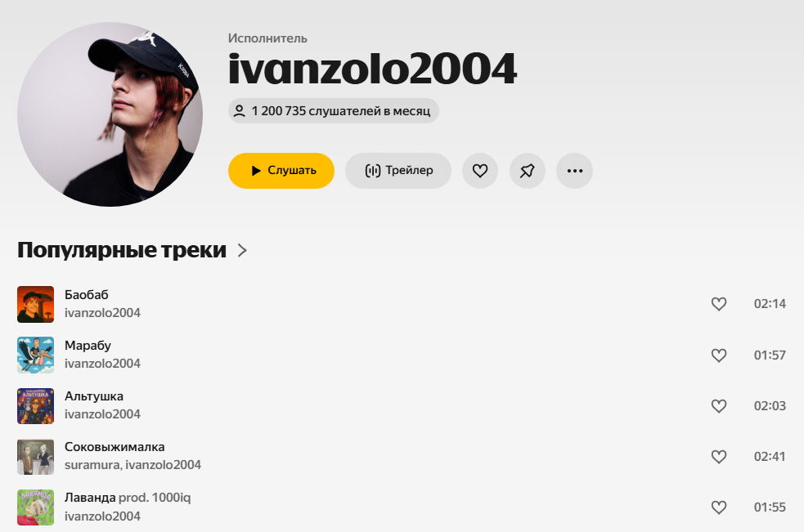Open the Марабу cover art thumbnail
The height and width of the screenshot is (532, 804).
tap(35, 355)
